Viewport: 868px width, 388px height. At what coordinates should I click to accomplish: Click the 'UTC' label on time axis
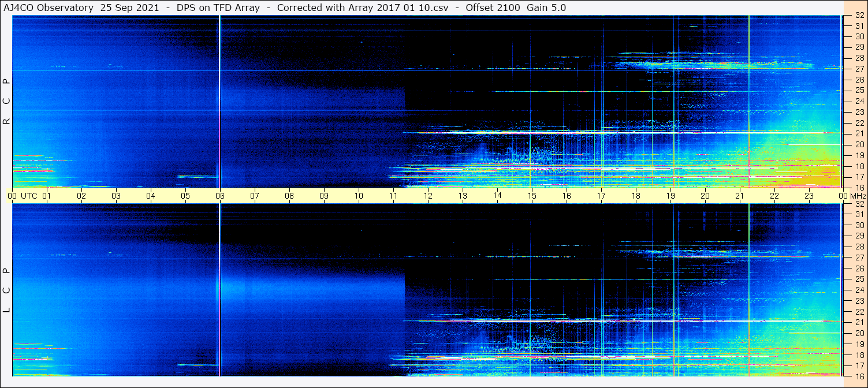[x=29, y=196]
